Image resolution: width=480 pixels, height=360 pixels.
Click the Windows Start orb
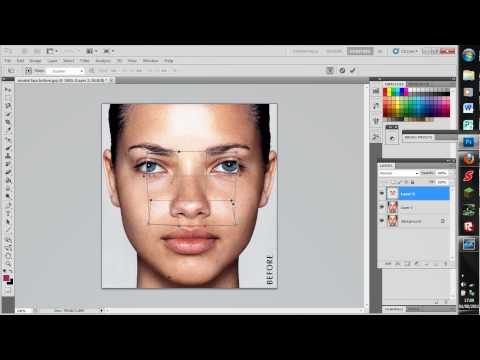[x=469, y=55]
